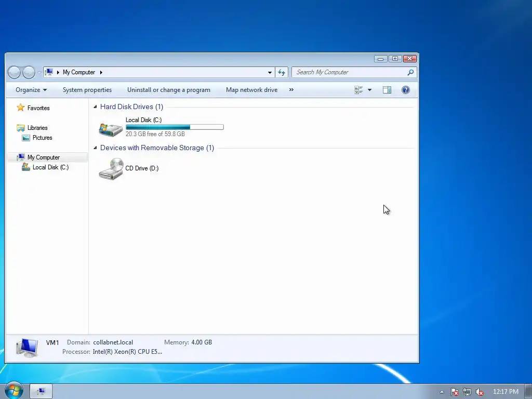Open the view options dropdown arrow
532x399 pixels.
[x=370, y=90]
